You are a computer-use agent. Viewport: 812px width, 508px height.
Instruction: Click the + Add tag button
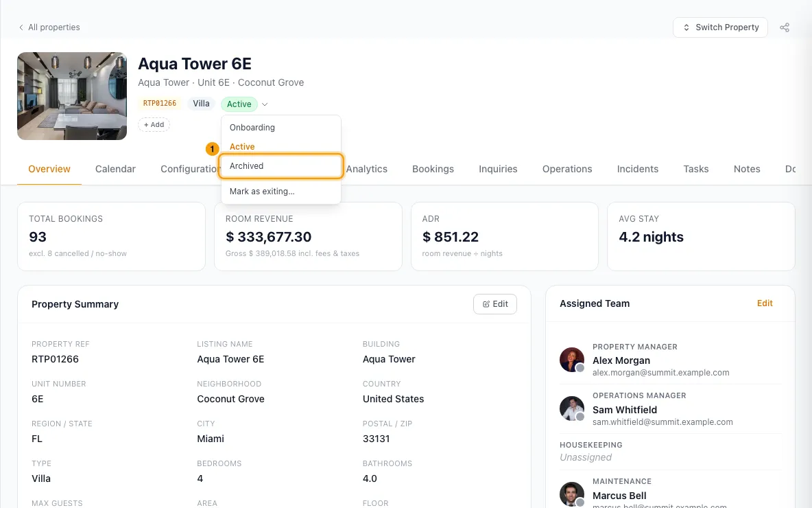tap(154, 125)
